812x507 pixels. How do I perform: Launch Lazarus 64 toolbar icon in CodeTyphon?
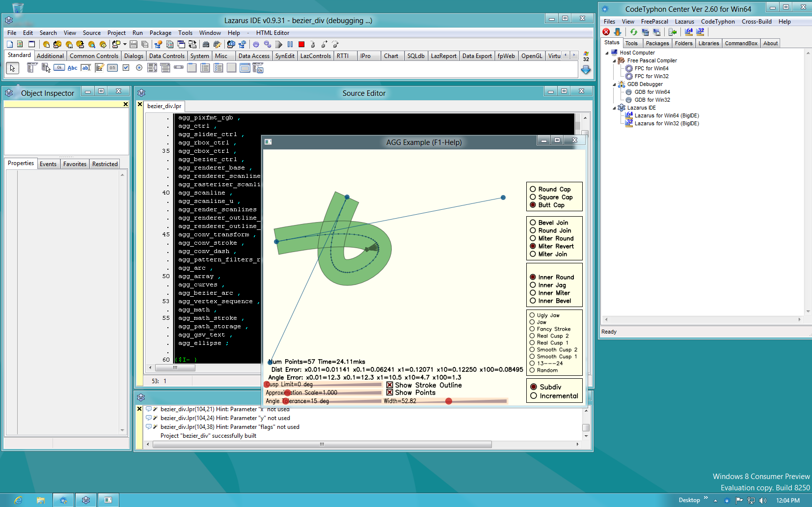(689, 32)
